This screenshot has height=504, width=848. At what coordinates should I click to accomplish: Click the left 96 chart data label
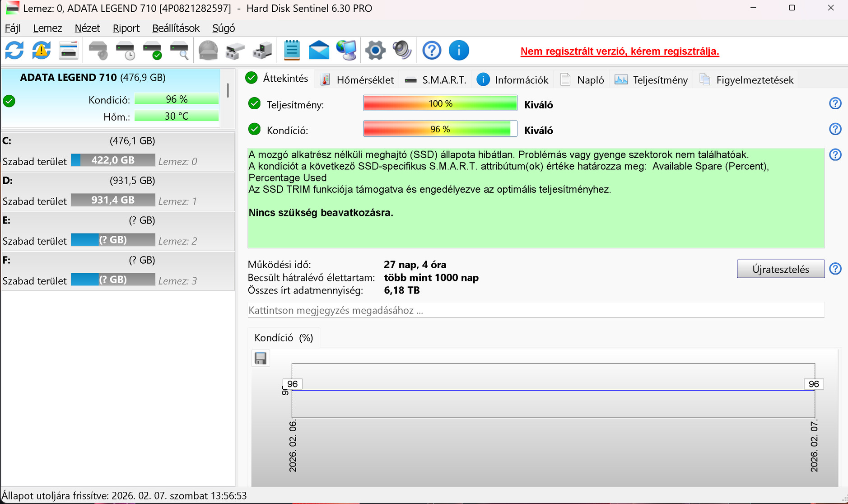(293, 384)
